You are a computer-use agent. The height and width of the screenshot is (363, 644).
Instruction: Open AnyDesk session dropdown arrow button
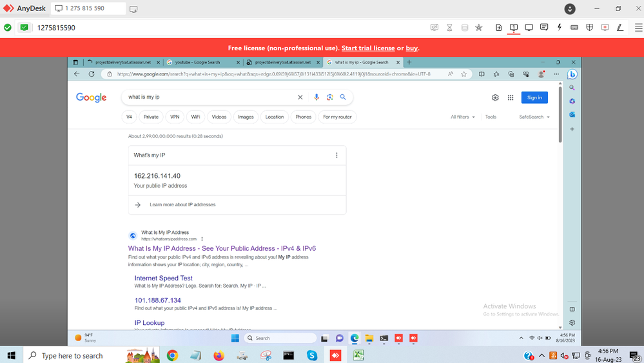[570, 8]
